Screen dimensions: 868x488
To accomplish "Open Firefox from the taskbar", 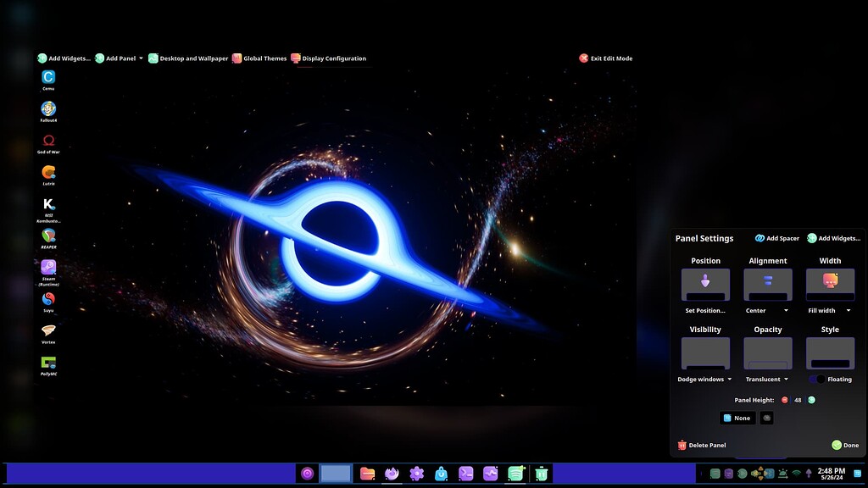I will coord(392,474).
